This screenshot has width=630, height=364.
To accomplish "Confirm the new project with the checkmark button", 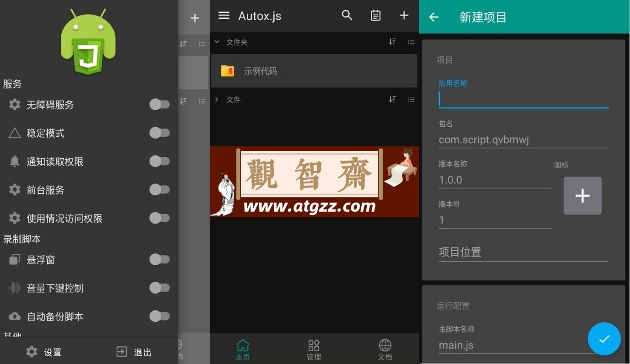I will pyautogui.click(x=604, y=339).
